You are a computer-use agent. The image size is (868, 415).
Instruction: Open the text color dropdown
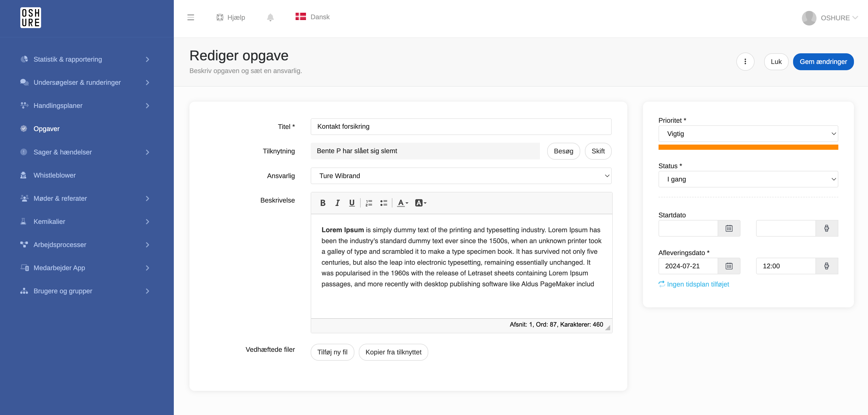tap(403, 203)
